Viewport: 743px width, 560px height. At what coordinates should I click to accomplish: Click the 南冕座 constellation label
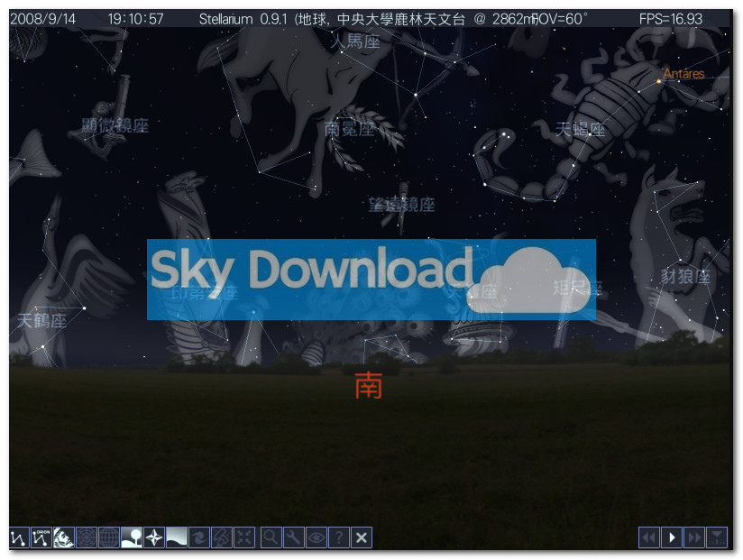pyautogui.click(x=350, y=129)
